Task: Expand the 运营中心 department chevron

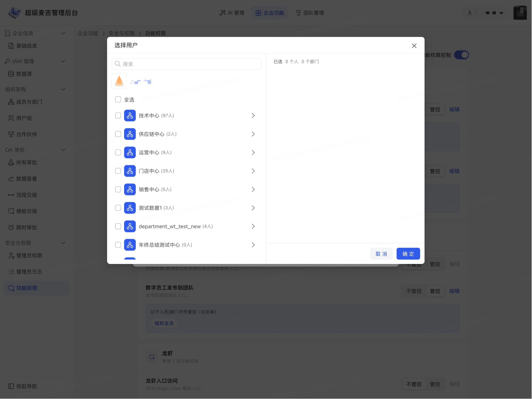Action: [253, 153]
